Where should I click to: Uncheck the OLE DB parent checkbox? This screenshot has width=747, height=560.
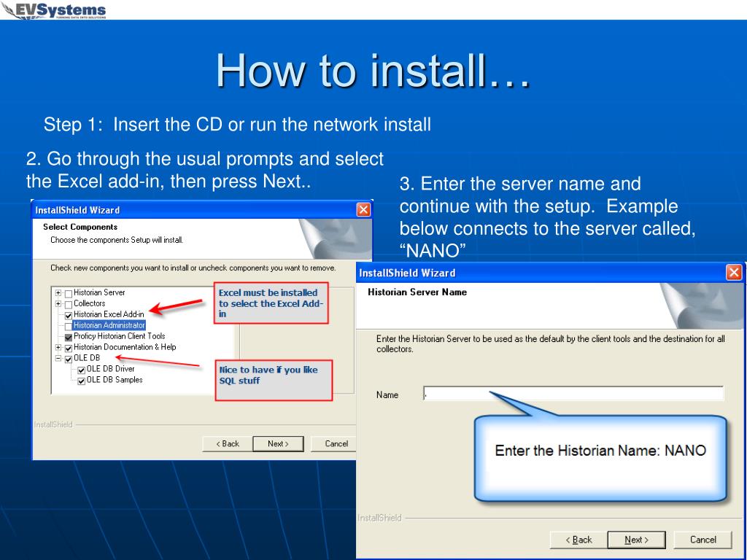coord(69,359)
